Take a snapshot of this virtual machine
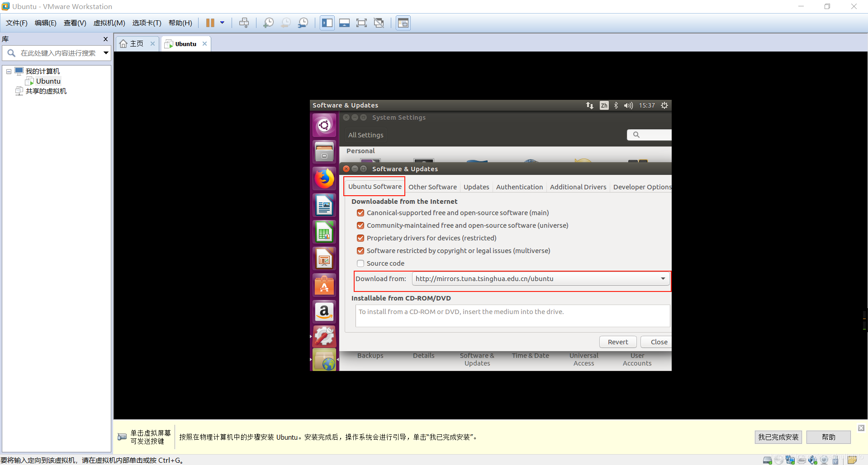Viewport: 868px width, 465px height. (268, 23)
